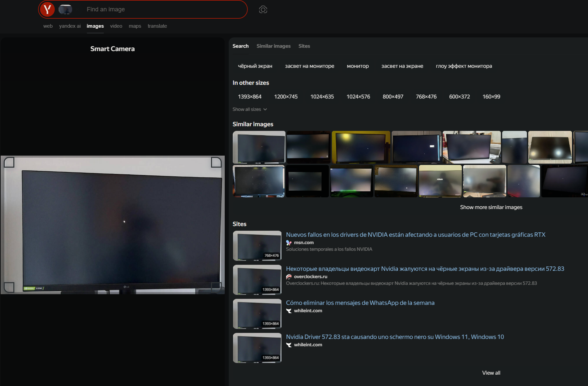Screen dimensions: 588x386
Task: Click the uploaded image chip in the search bar
Action: [x=65, y=9]
